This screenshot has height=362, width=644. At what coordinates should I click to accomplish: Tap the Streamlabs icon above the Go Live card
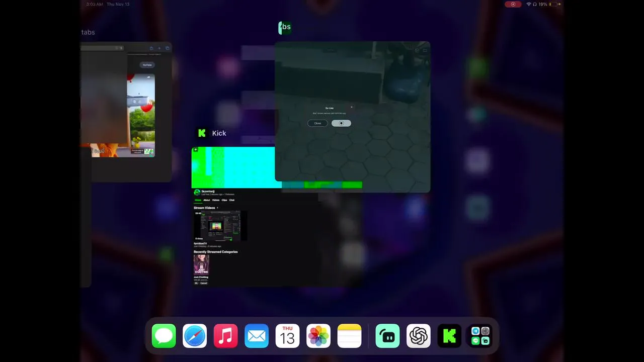(x=285, y=28)
